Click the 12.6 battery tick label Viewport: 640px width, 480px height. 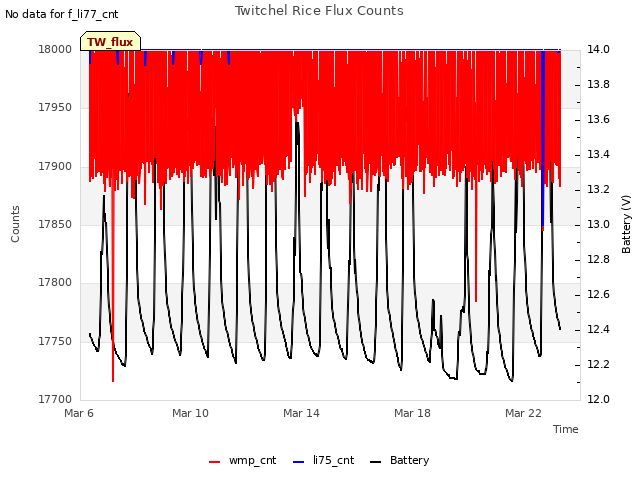coord(598,294)
